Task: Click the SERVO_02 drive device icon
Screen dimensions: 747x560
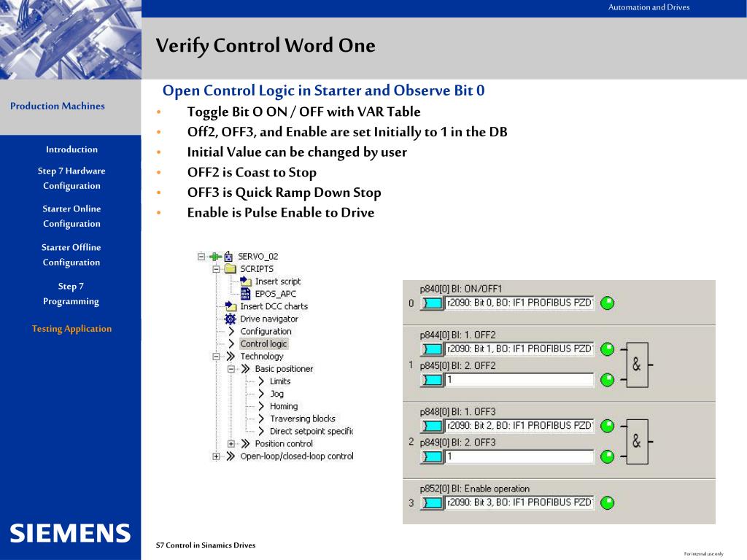Action: 228,256
